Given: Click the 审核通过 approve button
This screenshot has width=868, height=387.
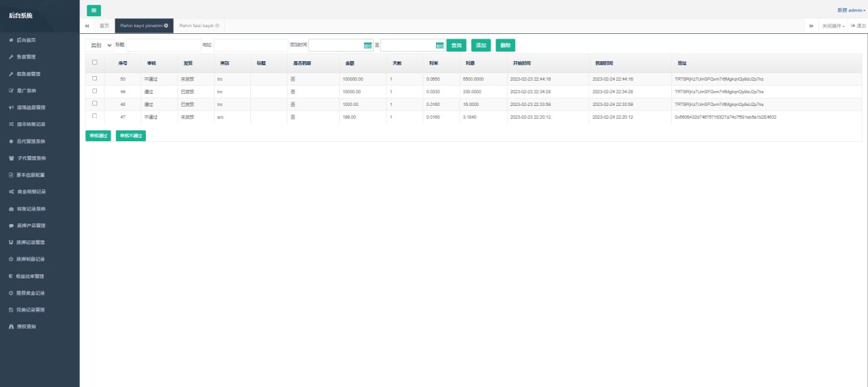Looking at the screenshot, I should point(98,136).
